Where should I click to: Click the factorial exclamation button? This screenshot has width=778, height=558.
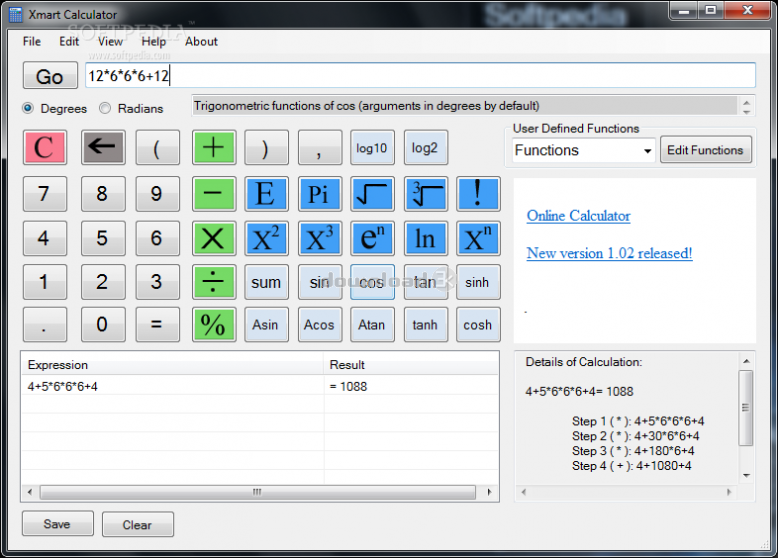point(478,193)
